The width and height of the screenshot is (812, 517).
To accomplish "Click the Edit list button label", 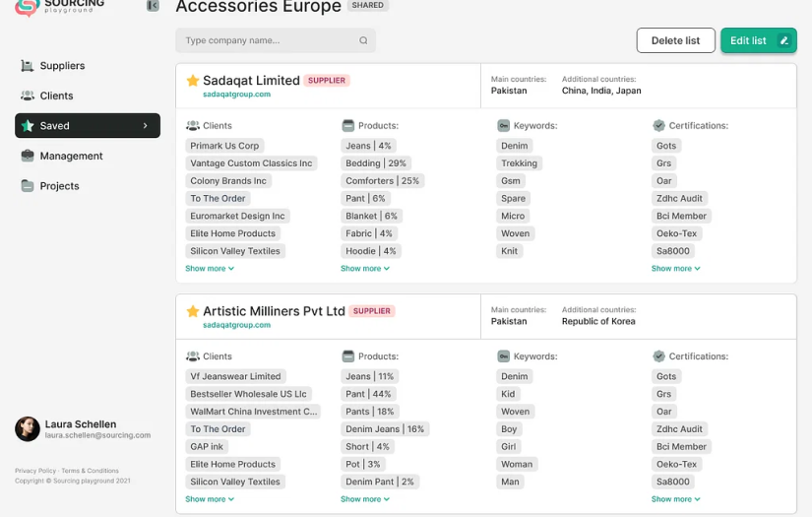I will (x=748, y=40).
